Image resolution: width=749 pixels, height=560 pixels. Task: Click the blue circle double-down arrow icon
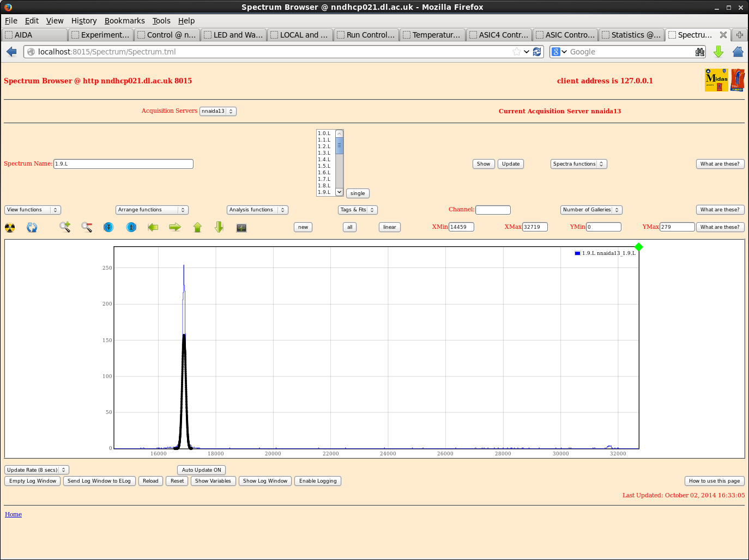pos(108,227)
